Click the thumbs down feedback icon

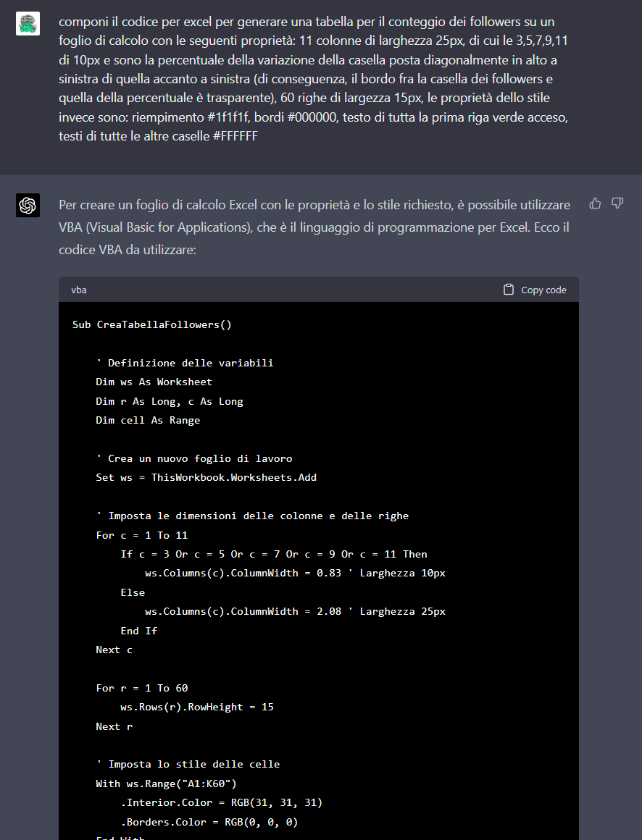pos(617,203)
